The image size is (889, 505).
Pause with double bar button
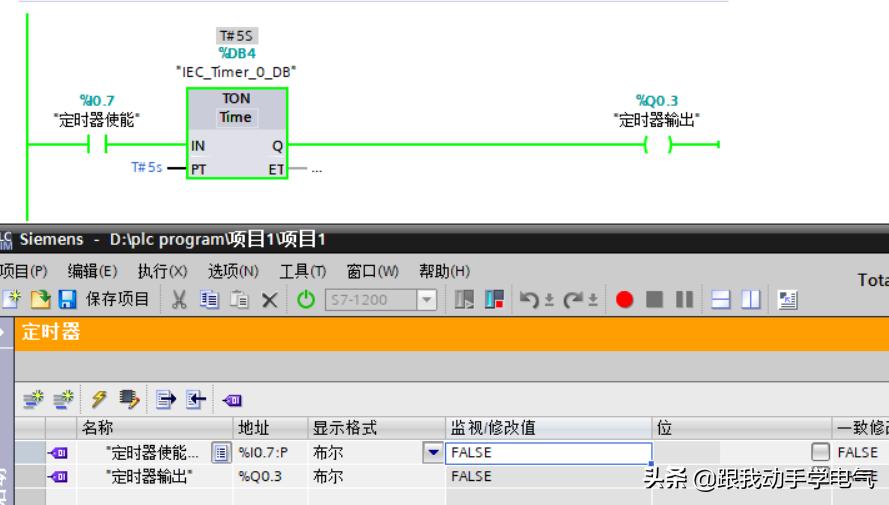684,299
